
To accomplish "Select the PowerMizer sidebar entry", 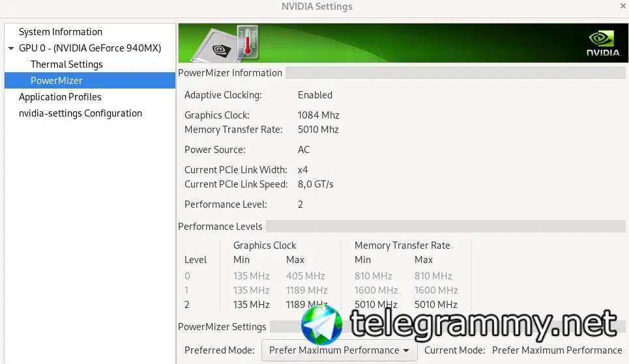I will tap(90, 81).
